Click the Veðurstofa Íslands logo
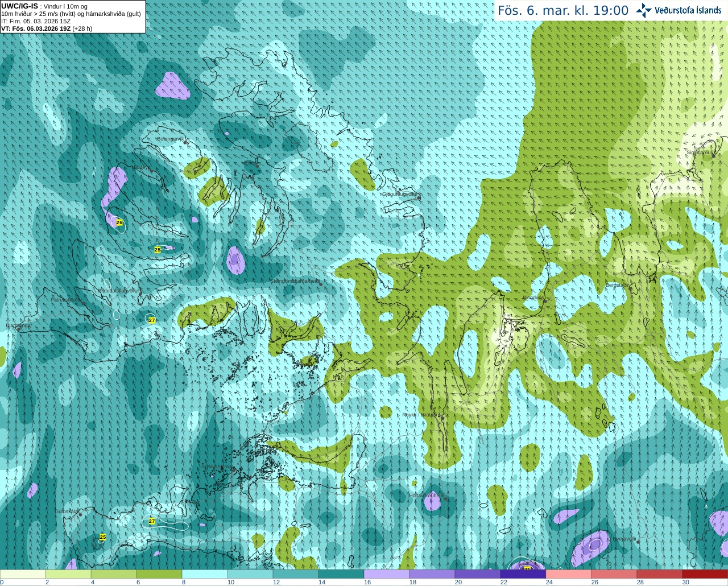The image size is (728, 586). tap(679, 10)
